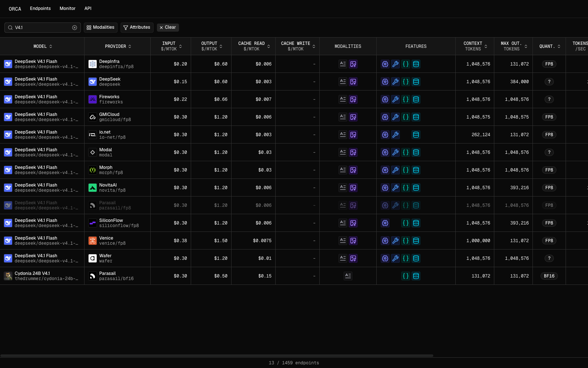The width and height of the screenshot is (588, 368).
Task: Click the siliconflow/fp8 provider slug
Action: (119, 226)
